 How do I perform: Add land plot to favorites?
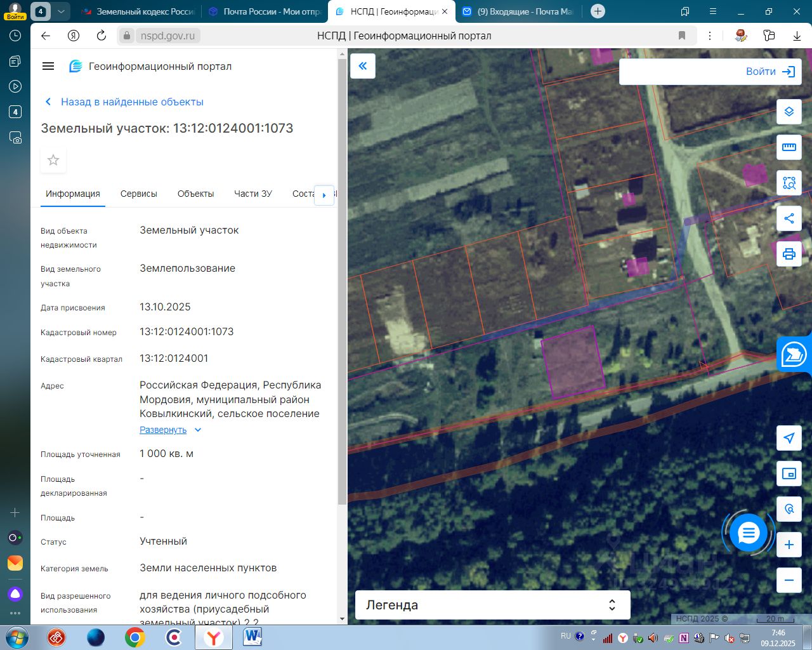point(53,160)
